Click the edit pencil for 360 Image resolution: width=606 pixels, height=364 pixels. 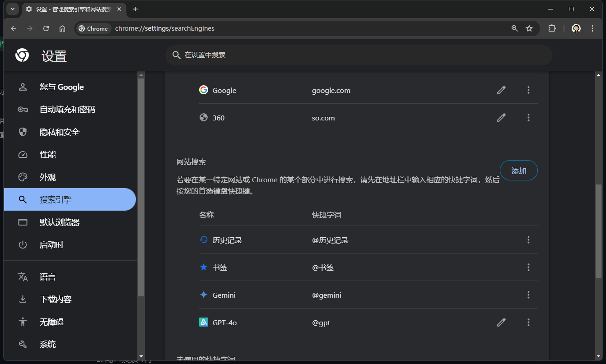(x=501, y=118)
